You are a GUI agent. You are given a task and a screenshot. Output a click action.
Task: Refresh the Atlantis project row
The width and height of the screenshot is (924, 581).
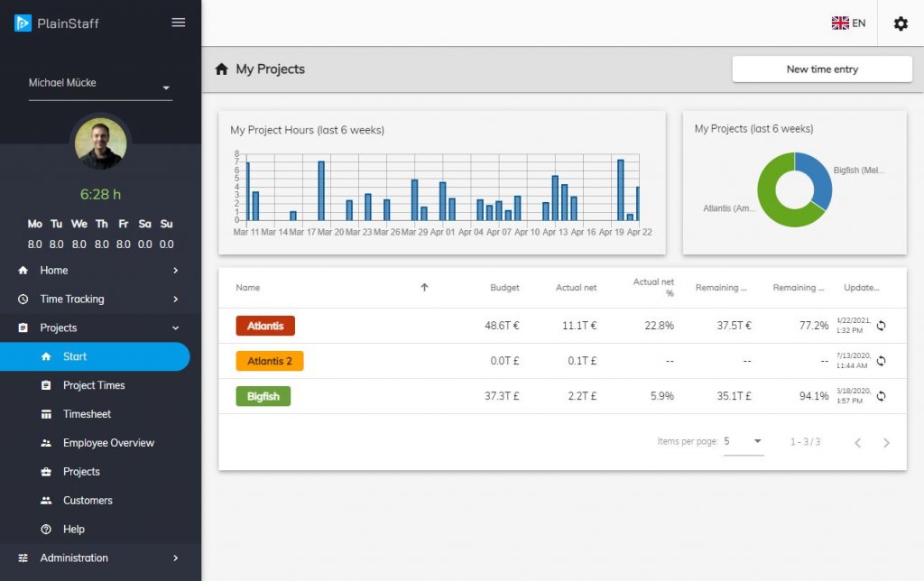click(881, 326)
